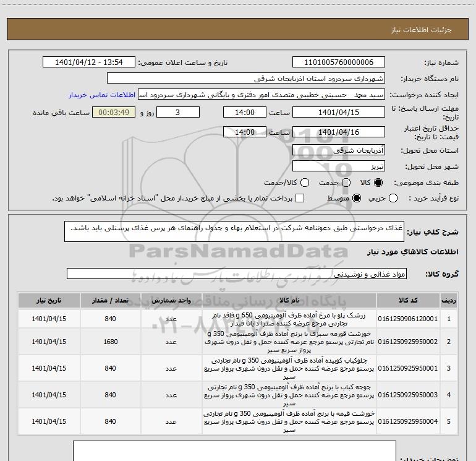Click the need number field 1101005760000006
Viewport: 476px width, 461px height.
339,62
